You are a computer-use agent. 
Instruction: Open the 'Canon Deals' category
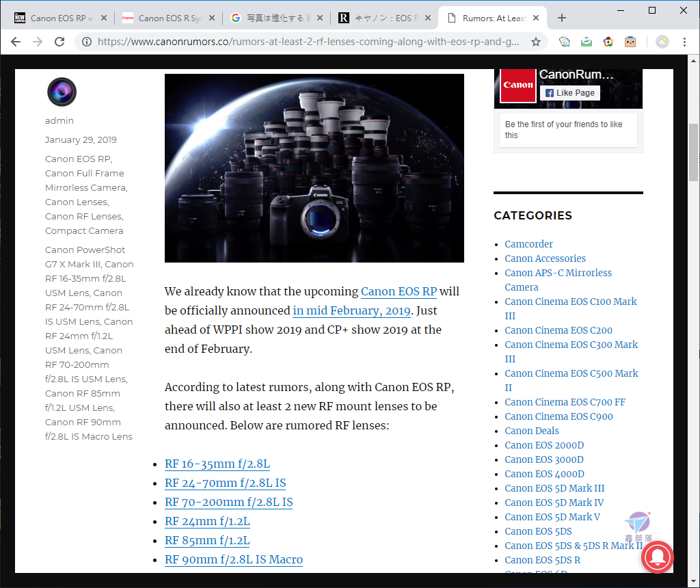click(532, 431)
